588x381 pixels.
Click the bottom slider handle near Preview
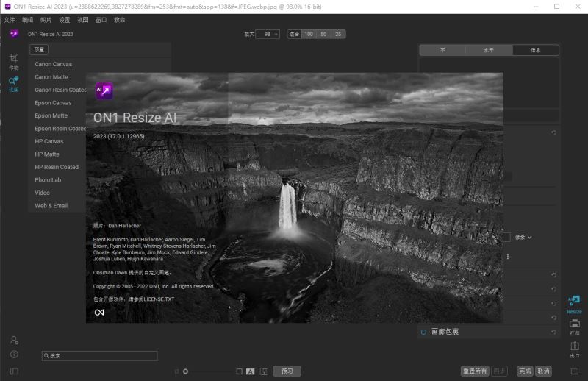point(186,371)
